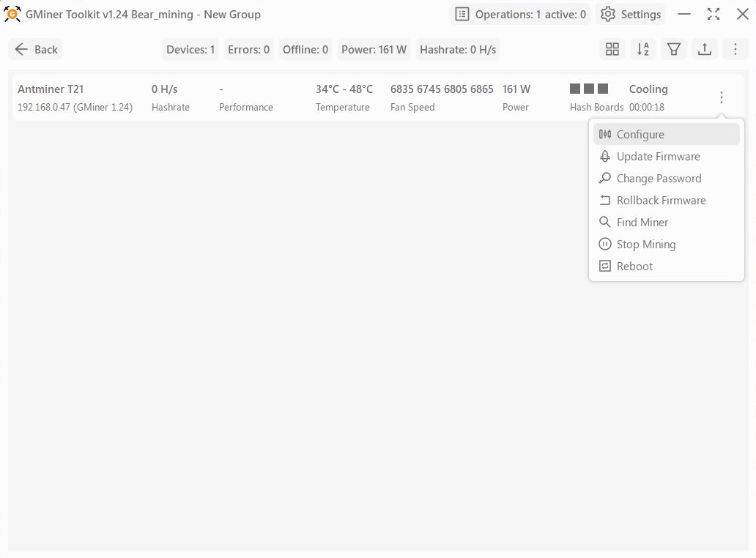This screenshot has width=756, height=558.
Task: Open the Operations list panel
Action: point(520,15)
